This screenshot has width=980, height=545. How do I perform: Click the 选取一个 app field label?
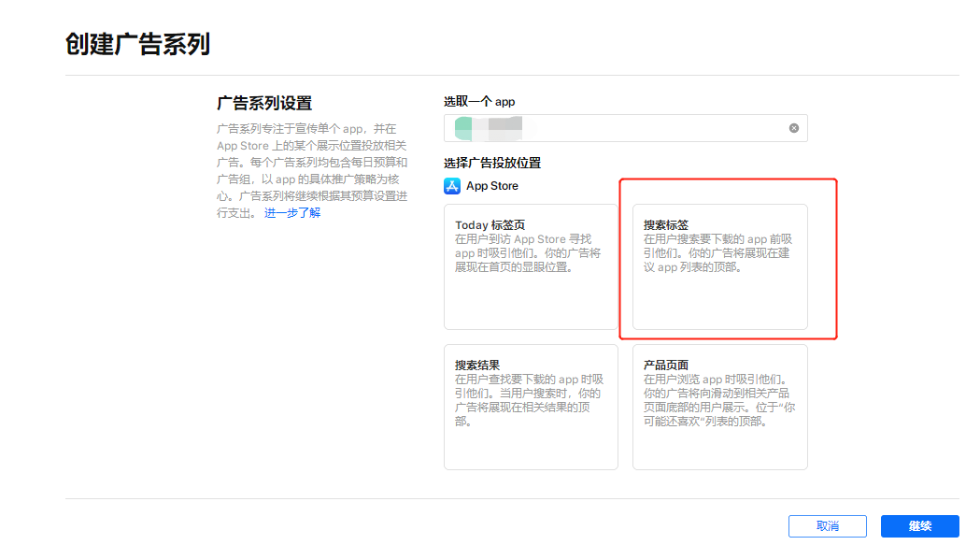pos(479,101)
